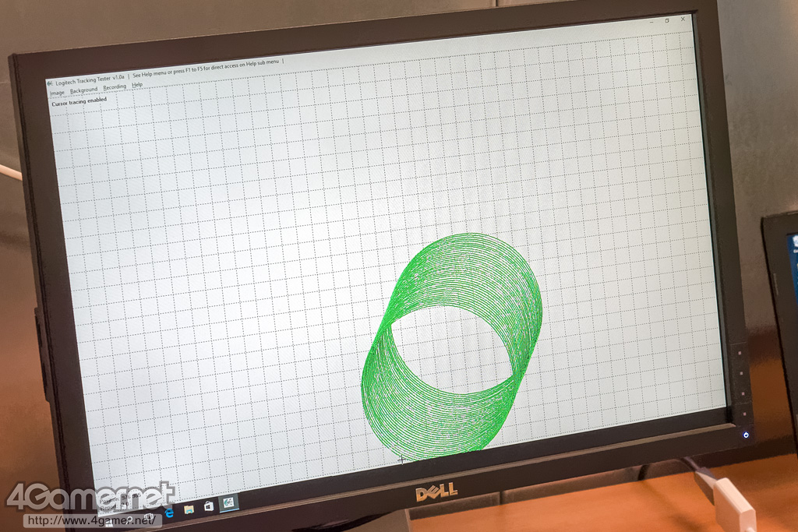This screenshot has height=532, width=798.
Task: Open the Image menu
Action: (57, 93)
